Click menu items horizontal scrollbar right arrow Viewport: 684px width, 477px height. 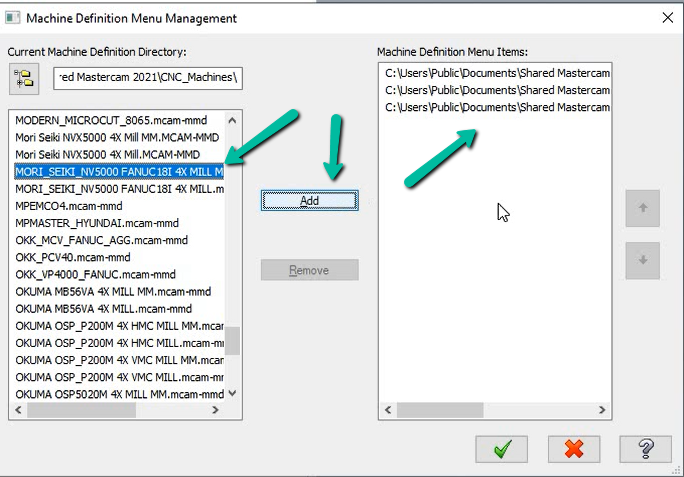pyautogui.click(x=602, y=410)
